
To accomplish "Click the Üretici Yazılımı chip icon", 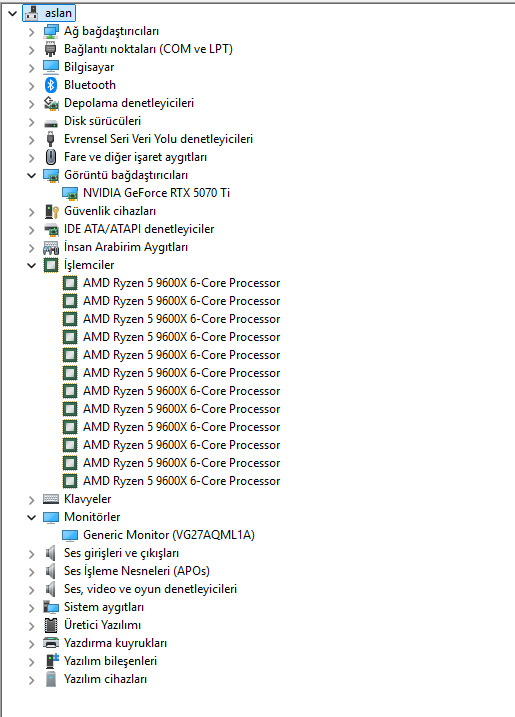I will coord(51,625).
